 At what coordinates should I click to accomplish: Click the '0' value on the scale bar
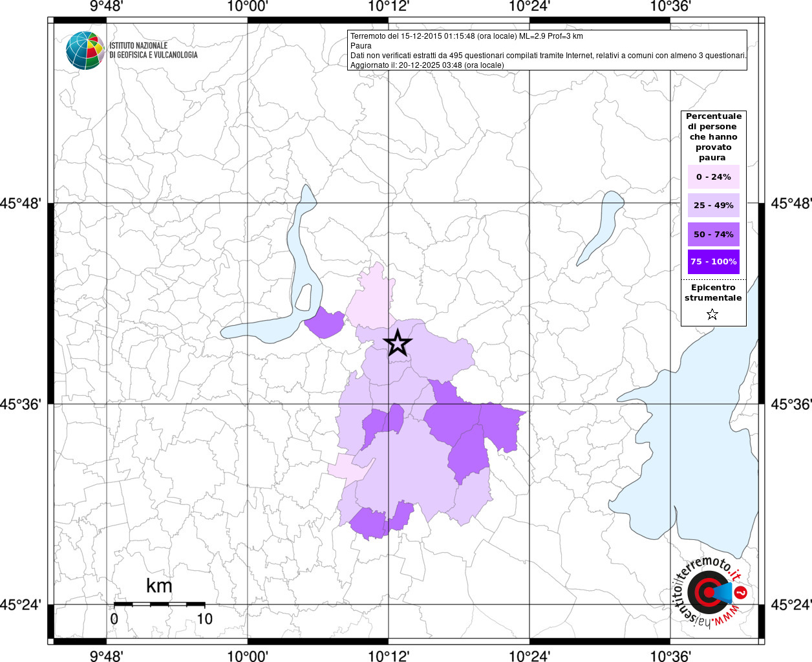point(114,619)
